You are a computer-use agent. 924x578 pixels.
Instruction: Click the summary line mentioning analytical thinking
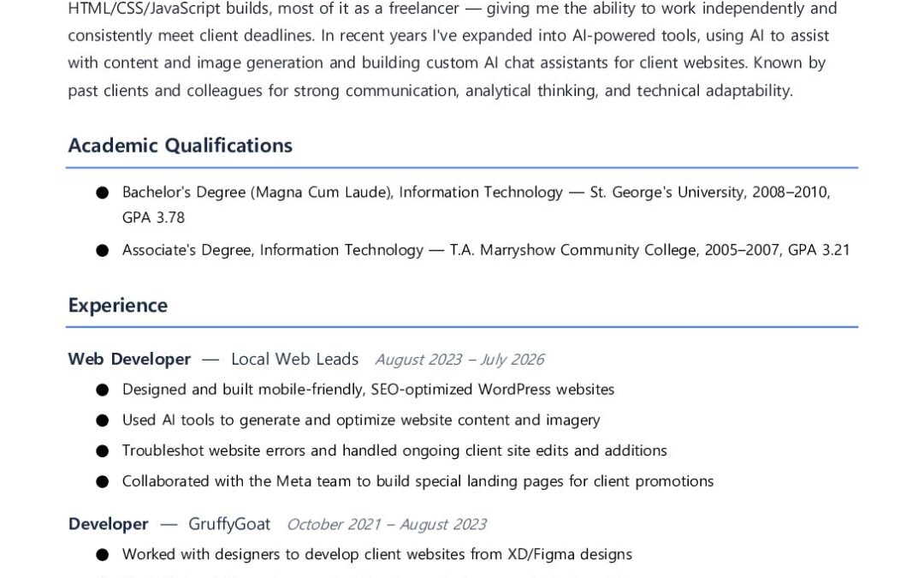click(430, 91)
